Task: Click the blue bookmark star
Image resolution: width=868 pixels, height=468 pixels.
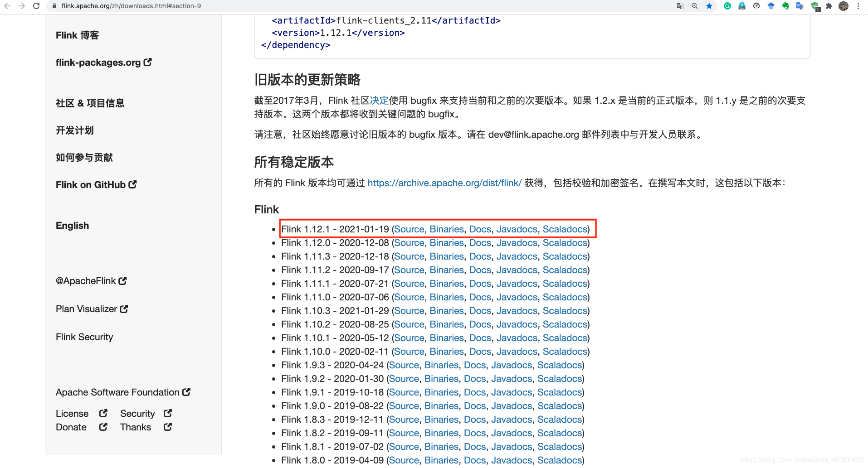Action: [x=709, y=6]
